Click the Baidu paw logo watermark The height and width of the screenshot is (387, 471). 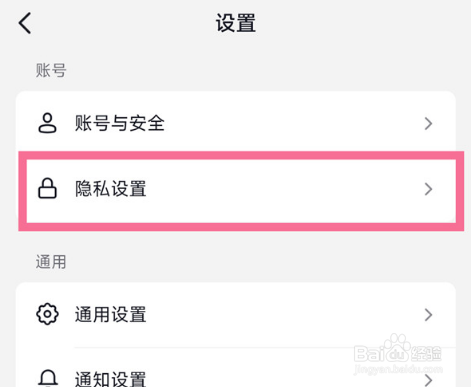pyautogui.click(x=395, y=347)
